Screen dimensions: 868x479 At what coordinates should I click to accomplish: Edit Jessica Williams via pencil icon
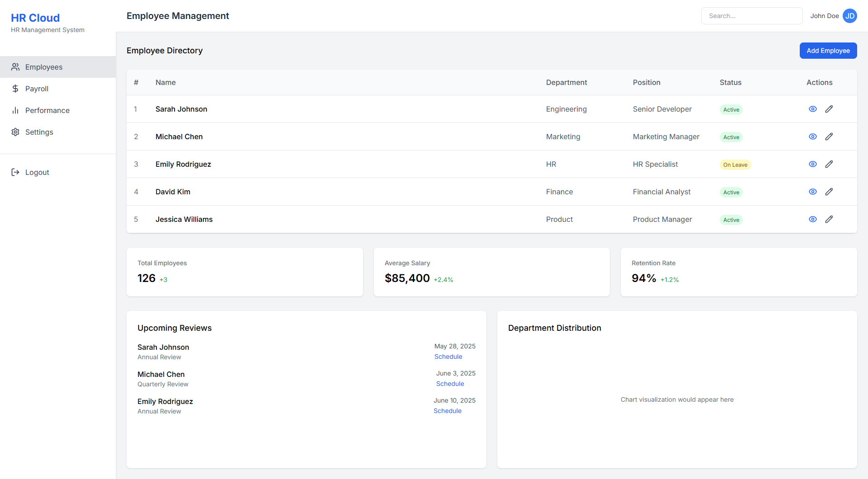(x=829, y=219)
